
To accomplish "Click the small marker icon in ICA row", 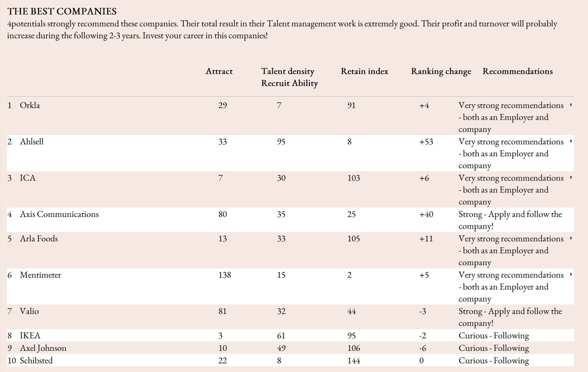I will (571, 177).
